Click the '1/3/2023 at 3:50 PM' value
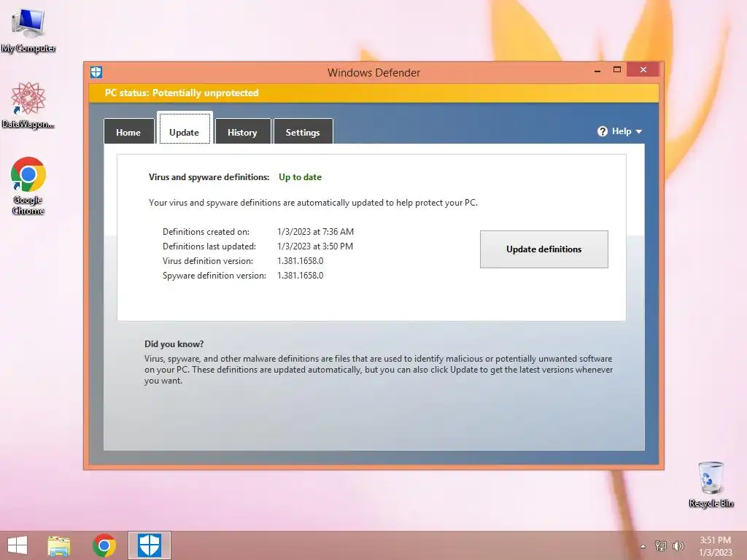This screenshot has height=560, width=747. click(x=315, y=246)
